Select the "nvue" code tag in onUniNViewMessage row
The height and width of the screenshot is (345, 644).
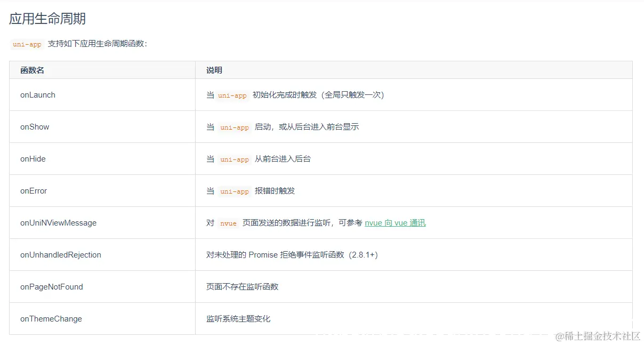click(x=228, y=223)
